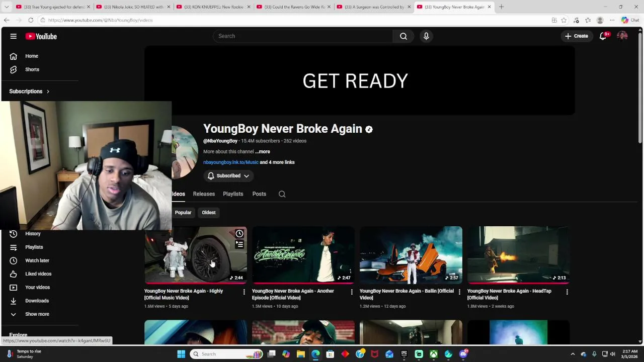Expand Subscriptions section chevron
Viewport: 644px width, 362px height.
[x=48, y=92]
